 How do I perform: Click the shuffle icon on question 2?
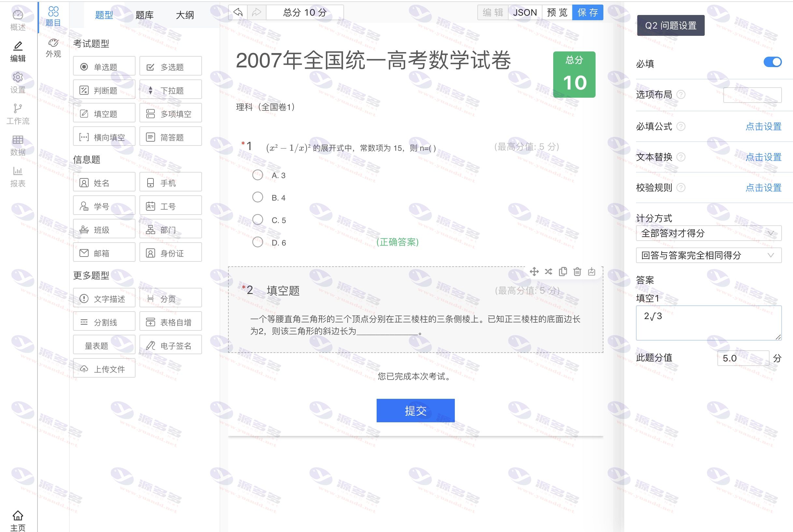point(549,272)
